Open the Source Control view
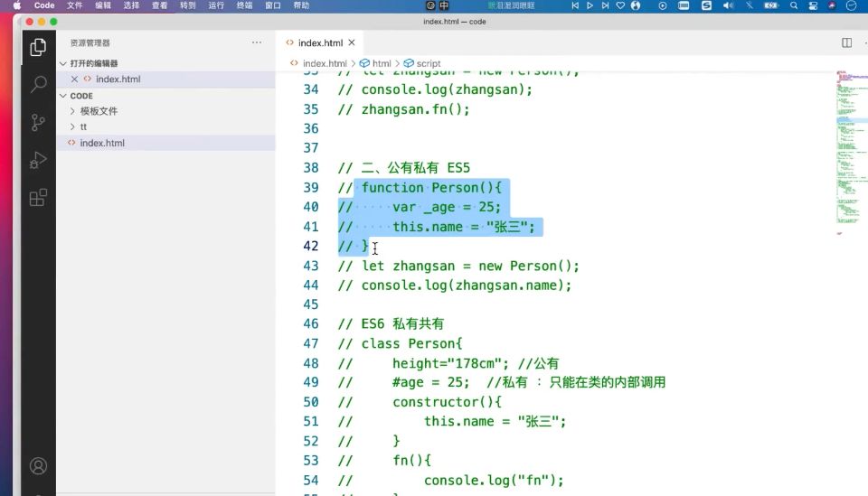 click(x=38, y=122)
